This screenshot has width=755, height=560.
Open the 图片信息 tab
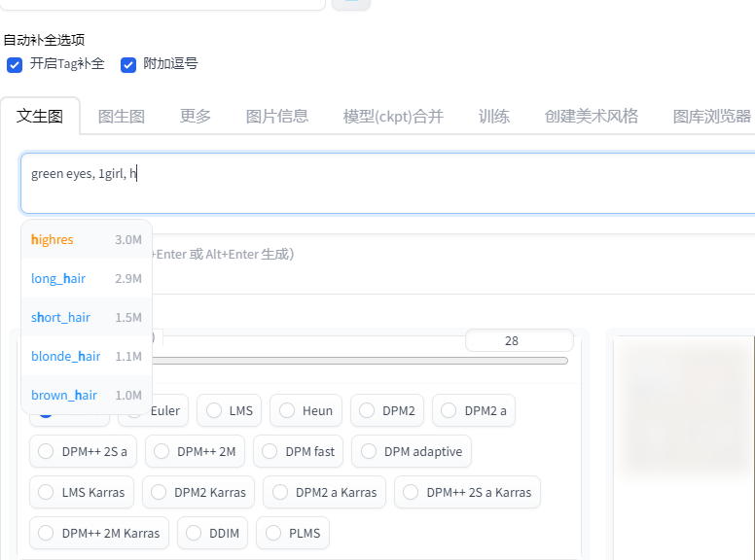click(277, 116)
